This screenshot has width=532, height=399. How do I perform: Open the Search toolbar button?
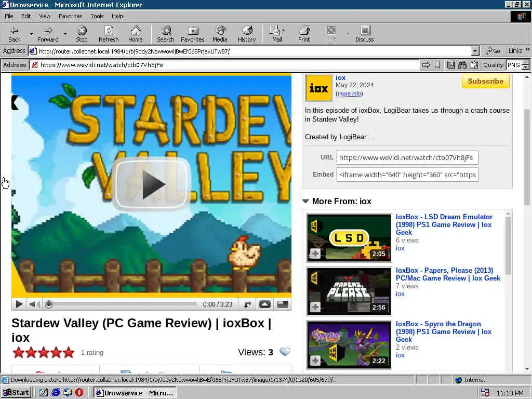point(166,34)
